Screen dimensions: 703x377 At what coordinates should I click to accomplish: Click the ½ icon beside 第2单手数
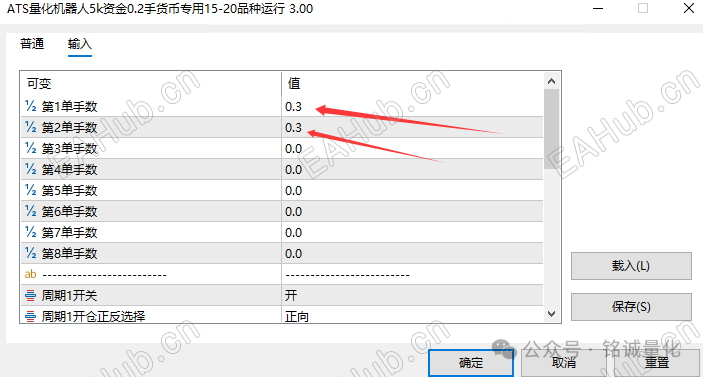30,127
